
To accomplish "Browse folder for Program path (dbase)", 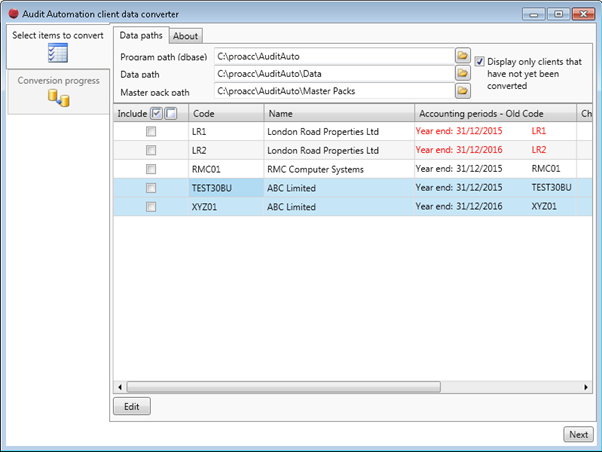I will point(463,56).
